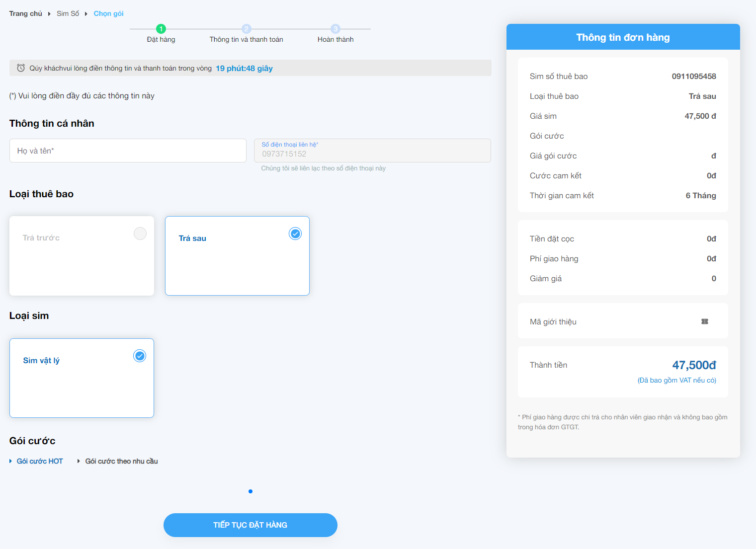Click the subscriber number 0911095458

694,76
